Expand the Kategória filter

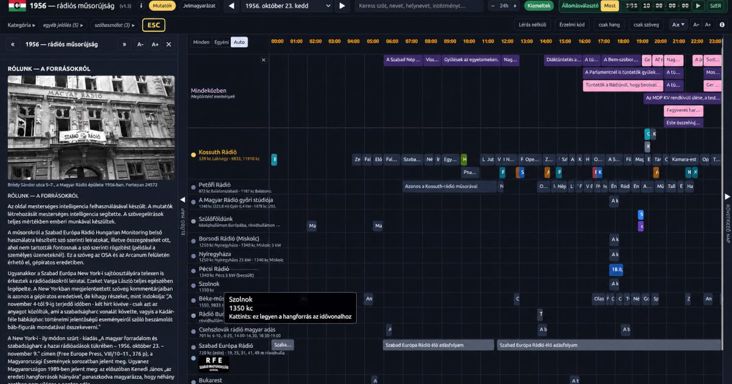click(x=21, y=25)
